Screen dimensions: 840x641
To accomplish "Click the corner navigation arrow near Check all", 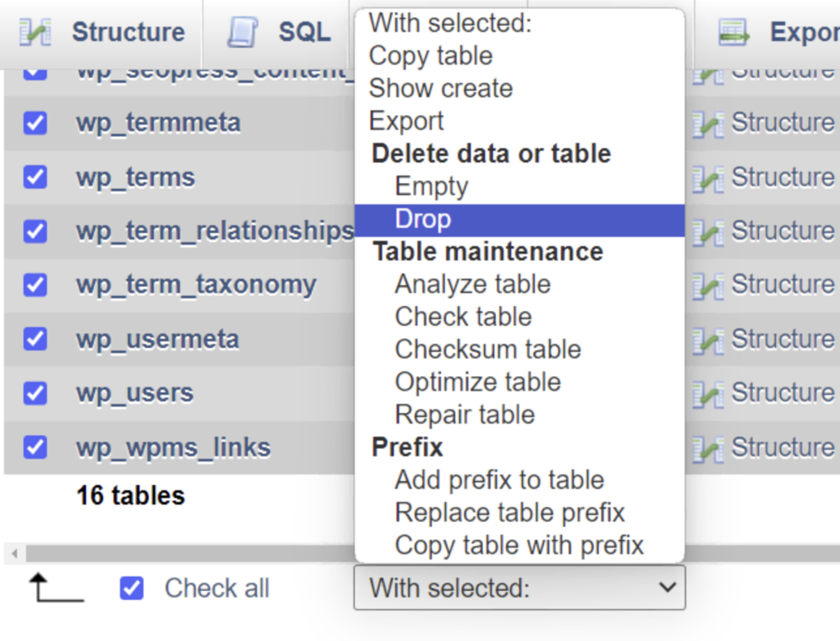I will [54, 588].
